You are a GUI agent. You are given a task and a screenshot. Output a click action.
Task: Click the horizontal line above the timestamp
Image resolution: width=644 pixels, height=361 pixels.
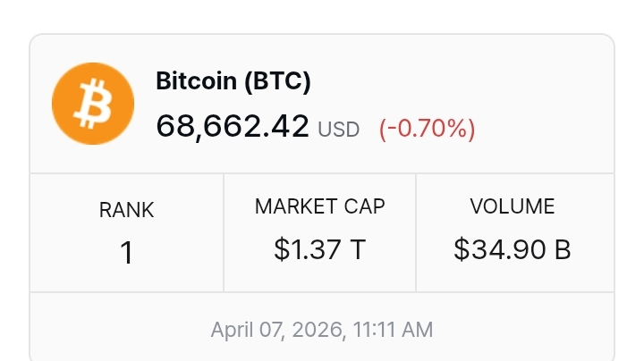(322, 292)
